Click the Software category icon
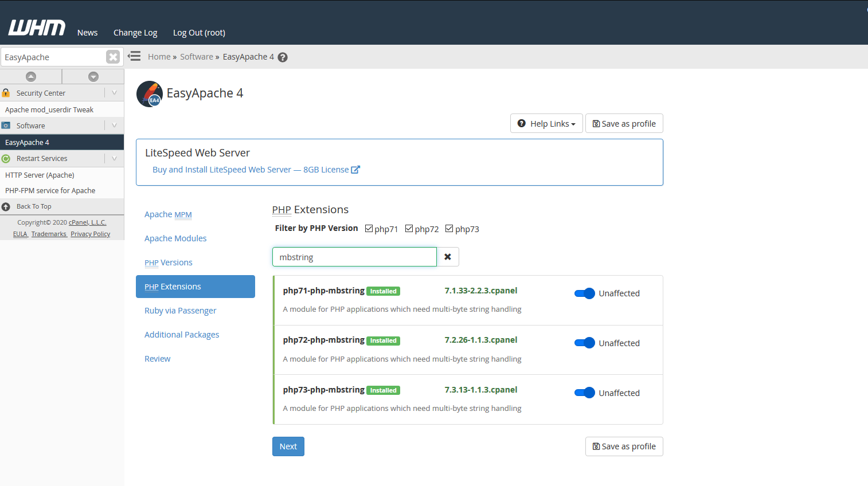Viewport: 868px width, 486px height. coord(6,126)
